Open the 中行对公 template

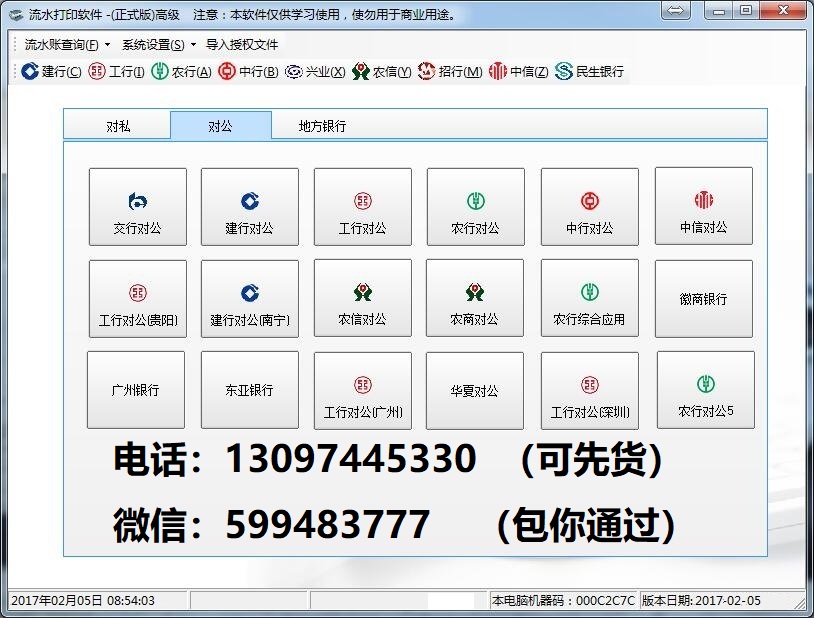tap(590, 207)
